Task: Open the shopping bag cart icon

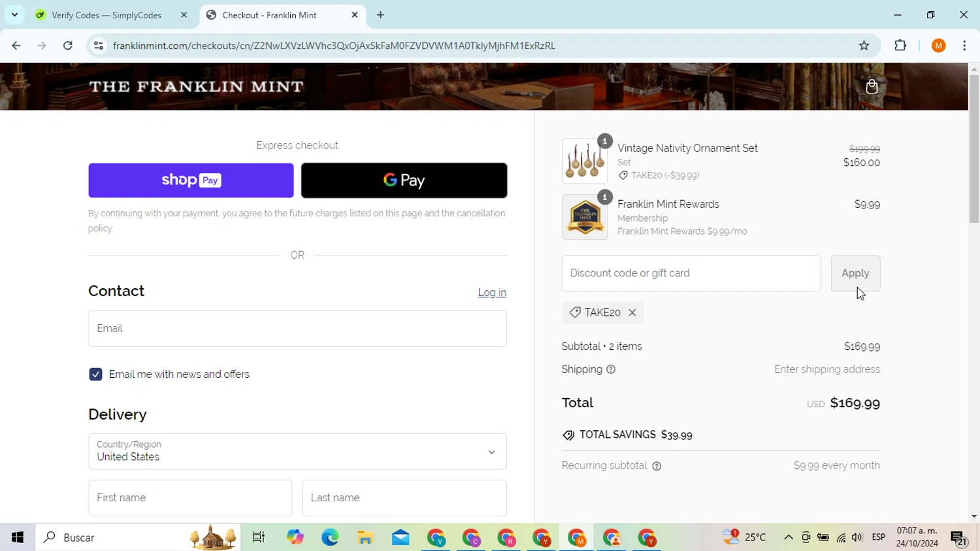Action: coord(872,86)
